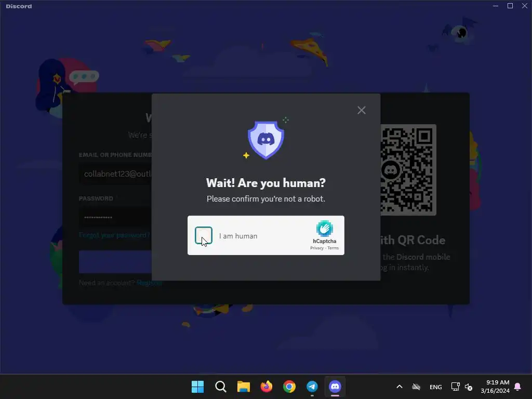Click the email or phone number field
This screenshot has width=532, height=399.
coord(115,174)
